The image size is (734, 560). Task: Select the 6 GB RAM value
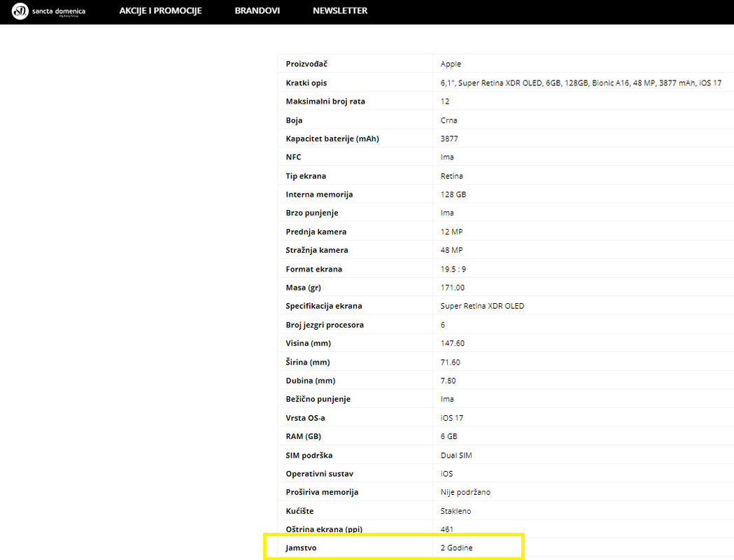point(449,436)
